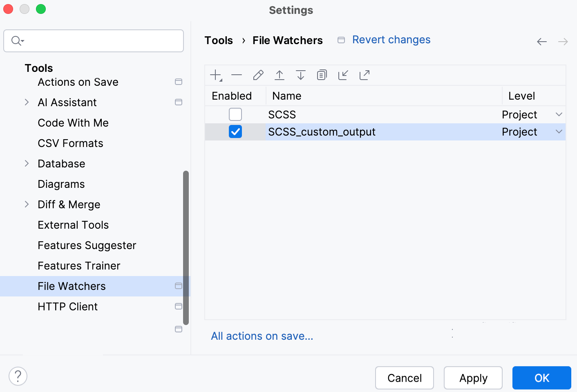Change the Level of SCSS_custom_output
Image resolution: width=577 pixels, height=392 pixels.
pos(559,131)
